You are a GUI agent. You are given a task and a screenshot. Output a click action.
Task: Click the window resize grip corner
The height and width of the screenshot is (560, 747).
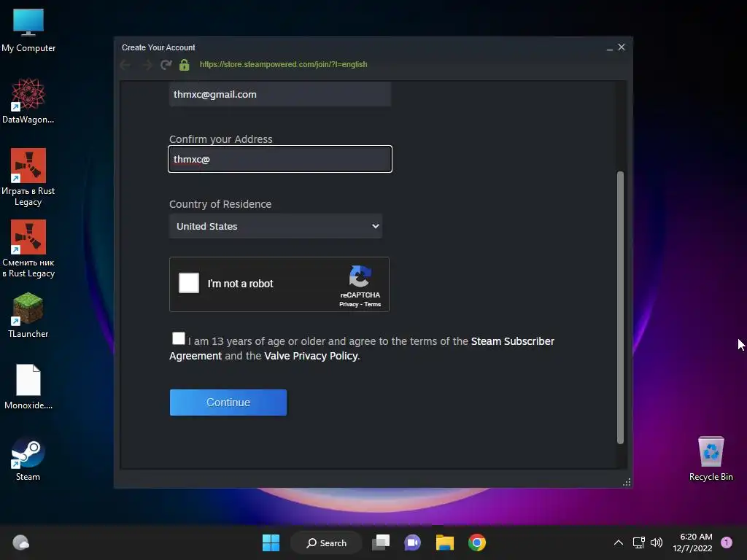click(x=627, y=483)
